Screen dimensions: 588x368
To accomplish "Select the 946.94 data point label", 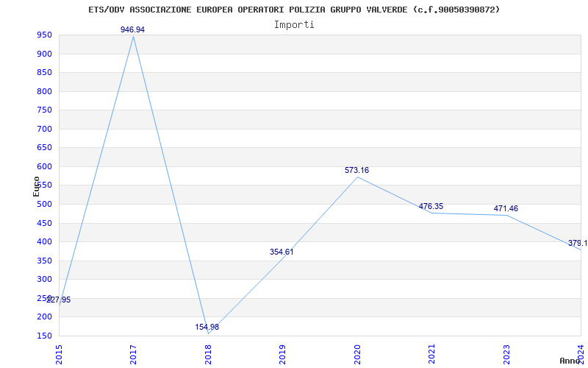I will tap(132, 29).
